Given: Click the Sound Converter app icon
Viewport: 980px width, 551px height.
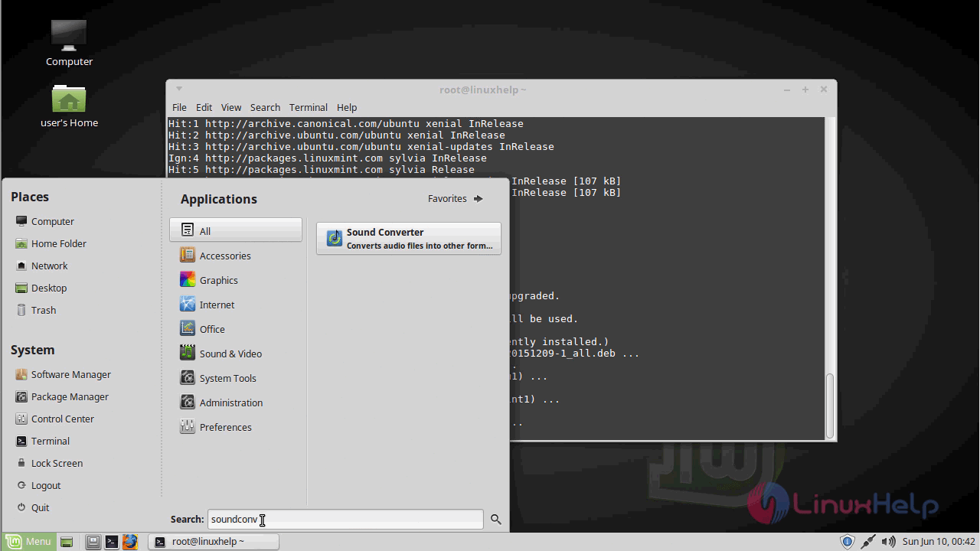Looking at the screenshot, I should pyautogui.click(x=335, y=239).
